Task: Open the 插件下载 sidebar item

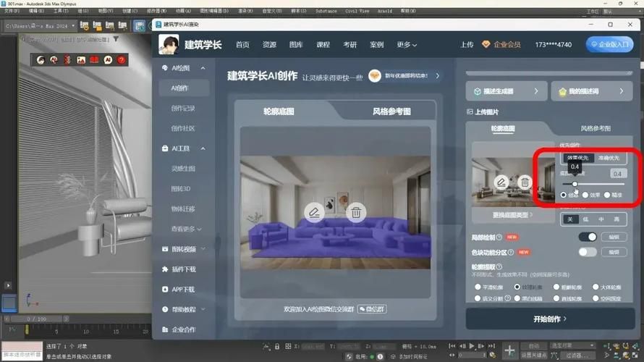Action: (x=184, y=269)
